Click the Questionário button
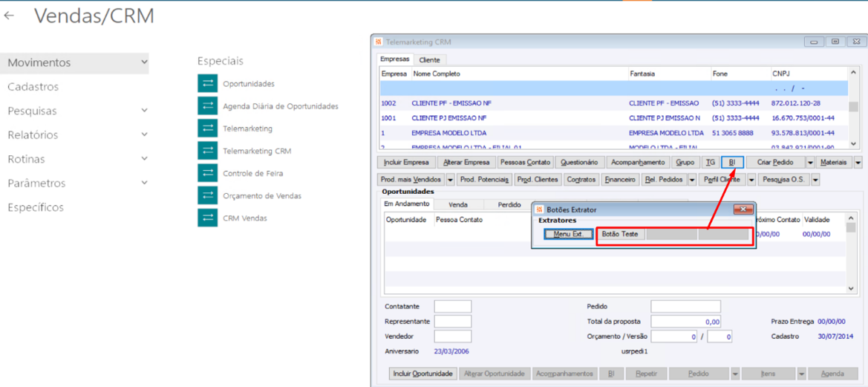The height and width of the screenshot is (387, 868). [x=579, y=162]
